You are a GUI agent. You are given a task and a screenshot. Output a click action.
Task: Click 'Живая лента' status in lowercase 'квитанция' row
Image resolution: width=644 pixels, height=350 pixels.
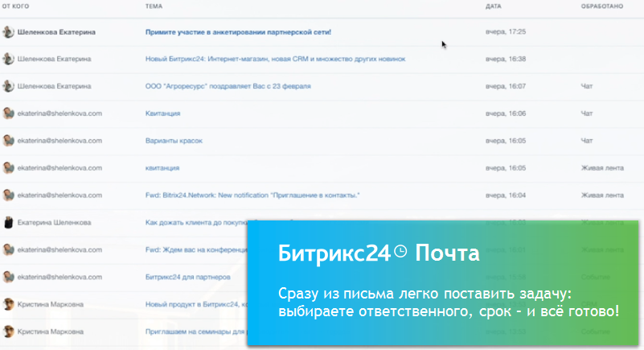[x=602, y=168]
